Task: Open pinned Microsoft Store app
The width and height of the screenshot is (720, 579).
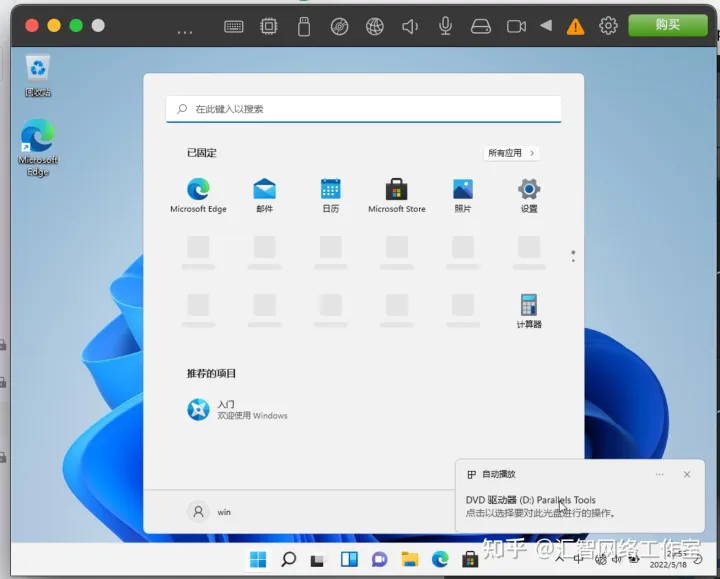Action: (397, 195)
